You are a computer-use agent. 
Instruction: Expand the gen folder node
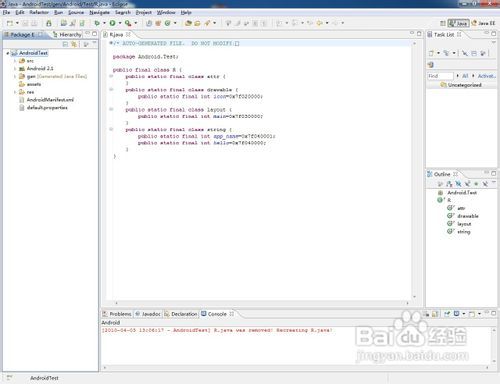[15, 76]
